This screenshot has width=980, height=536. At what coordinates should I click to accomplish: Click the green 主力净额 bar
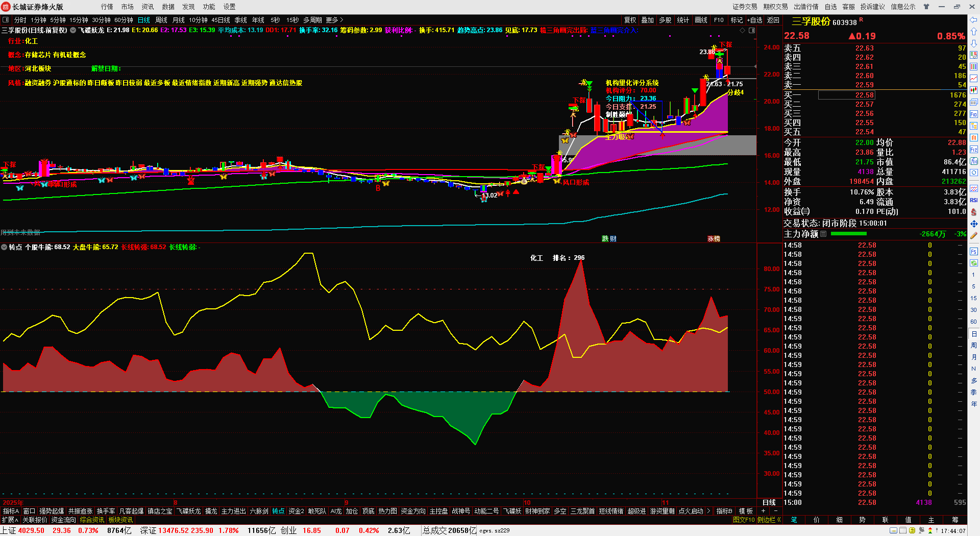(x=848, y=234)
